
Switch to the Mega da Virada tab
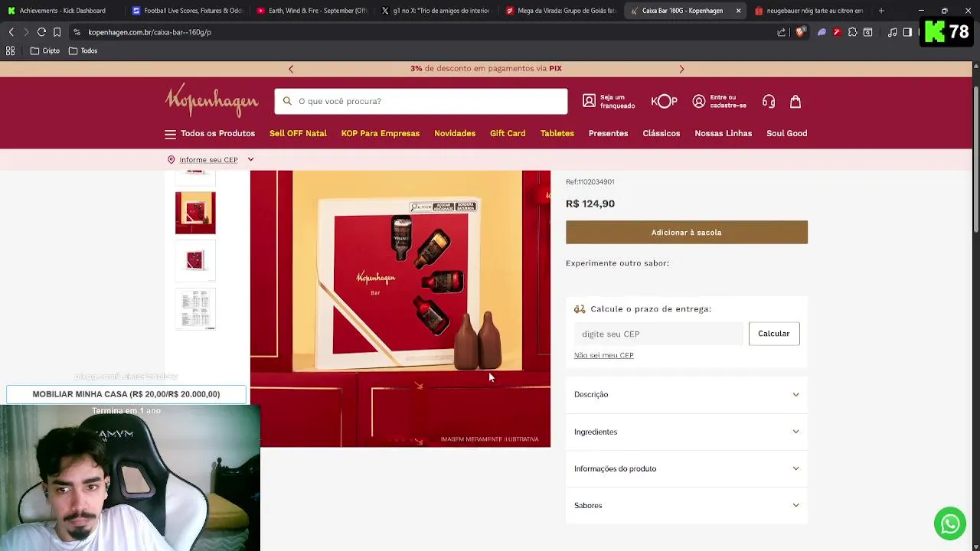(561, 11)
